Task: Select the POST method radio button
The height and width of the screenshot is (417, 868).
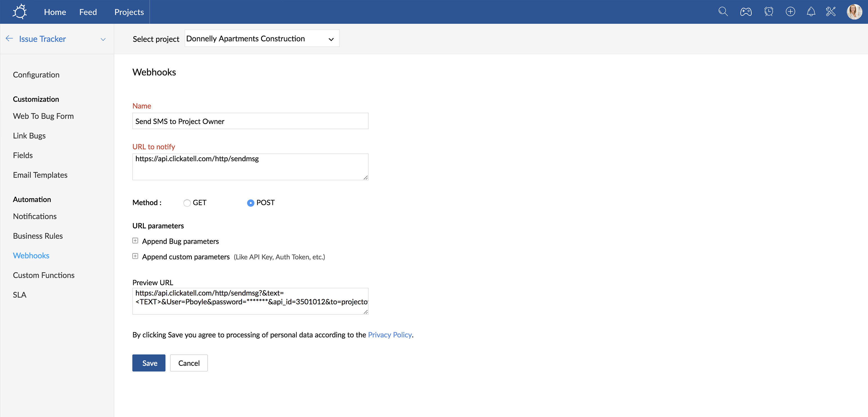Action: point(250,203)
